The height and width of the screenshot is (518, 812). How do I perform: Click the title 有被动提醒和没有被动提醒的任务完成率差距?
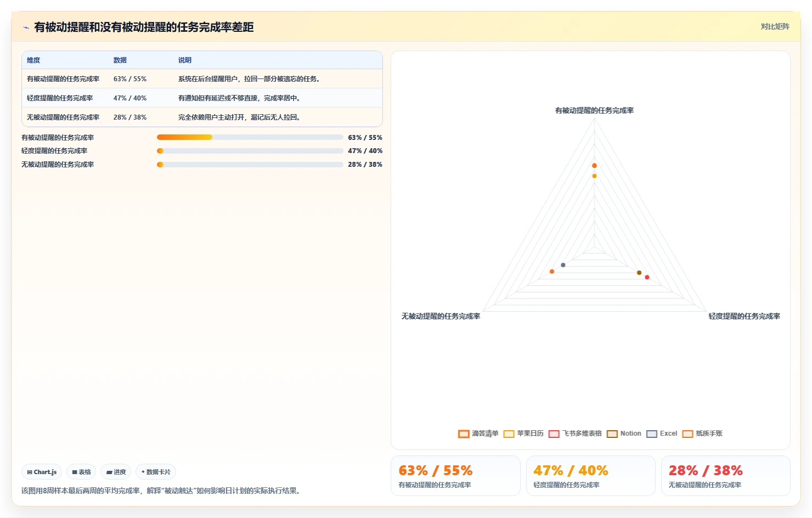pyautogui.click(x=144, y=27)
